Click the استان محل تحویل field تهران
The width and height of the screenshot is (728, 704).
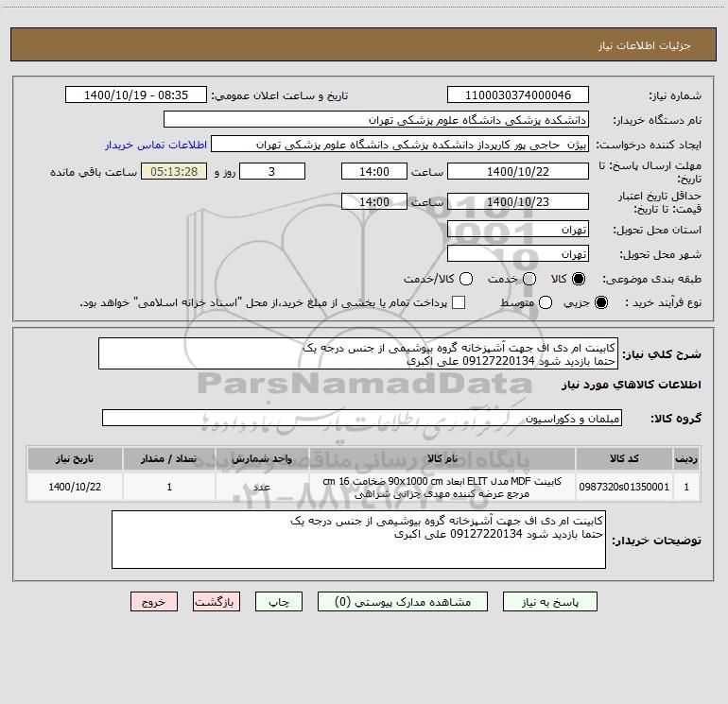[x=518, y=230]
